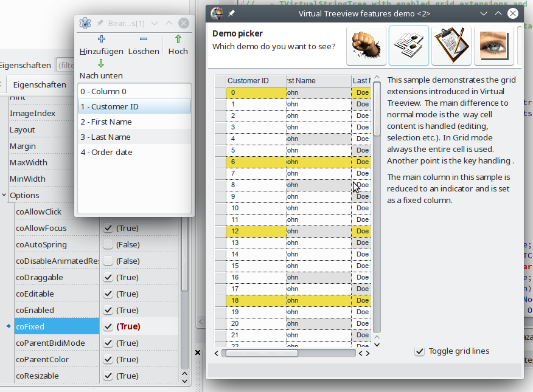Screen dimensions: 533x392
Task: Collapse the Options property group
Action: 4,195
